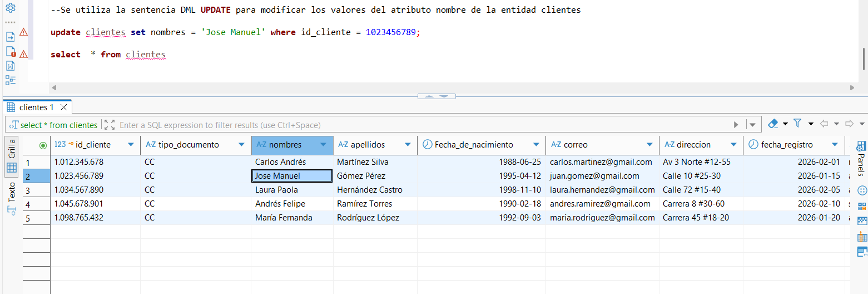Open the nombres column filter dropdown
Viewport: 868px width, 294px height.
(323, 145)
